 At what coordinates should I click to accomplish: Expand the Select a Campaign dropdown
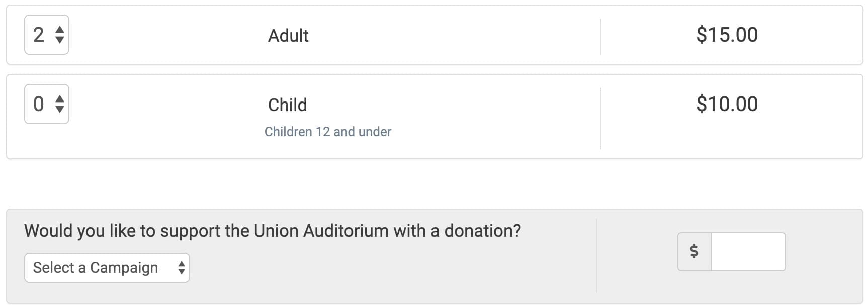[x=107, y=268]
